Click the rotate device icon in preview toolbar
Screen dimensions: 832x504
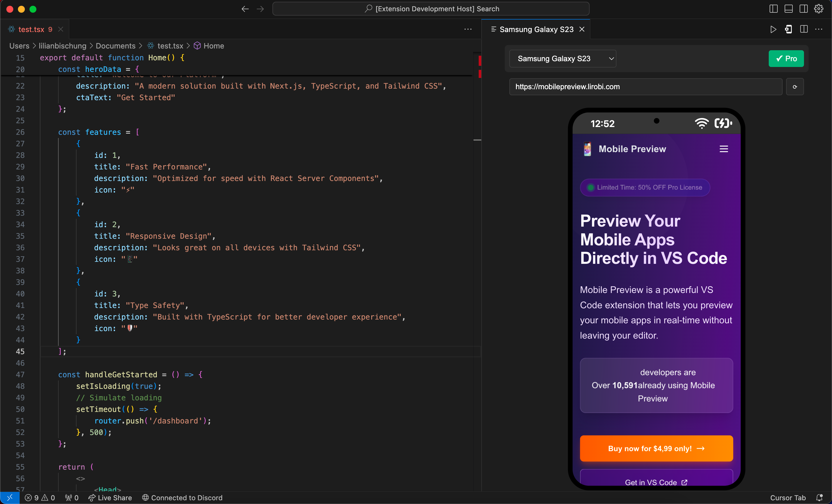pyautogui.click(x=788, y=29)
